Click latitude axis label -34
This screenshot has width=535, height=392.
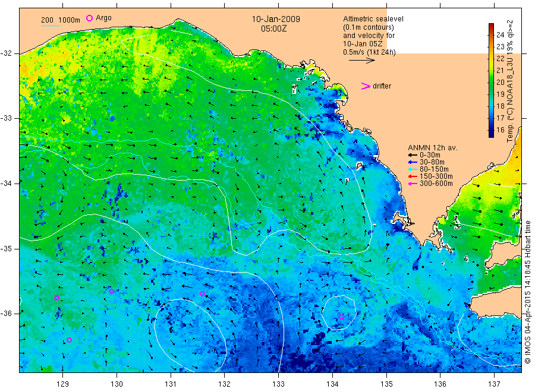pos(6,184)
